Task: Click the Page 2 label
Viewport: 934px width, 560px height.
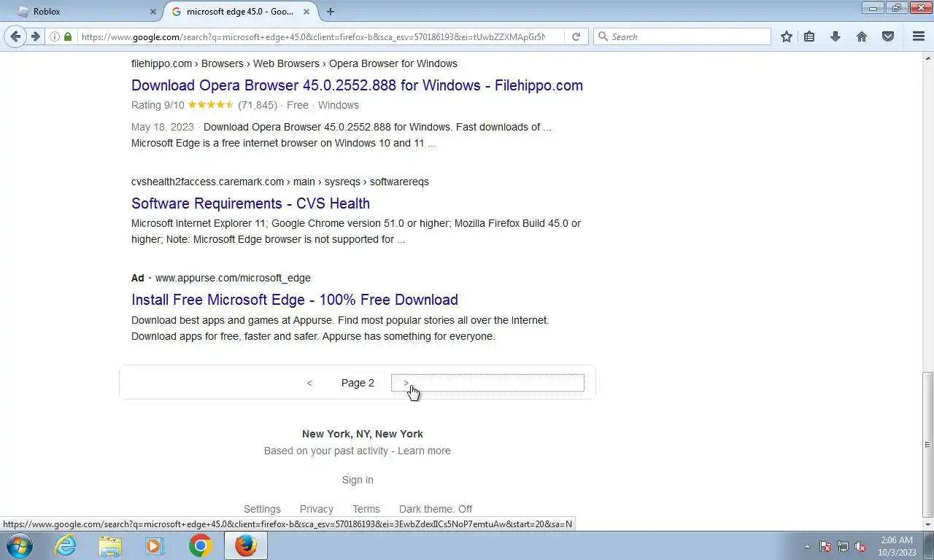Action: 358,383
